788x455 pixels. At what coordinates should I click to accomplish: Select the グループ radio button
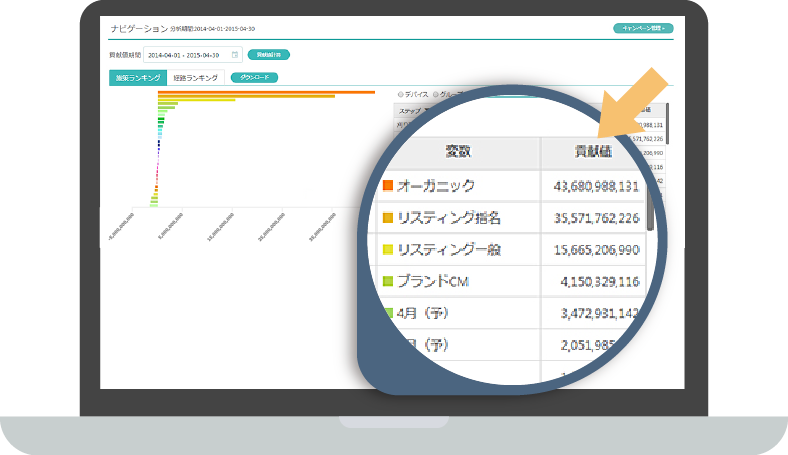click(x=436, y=94)
